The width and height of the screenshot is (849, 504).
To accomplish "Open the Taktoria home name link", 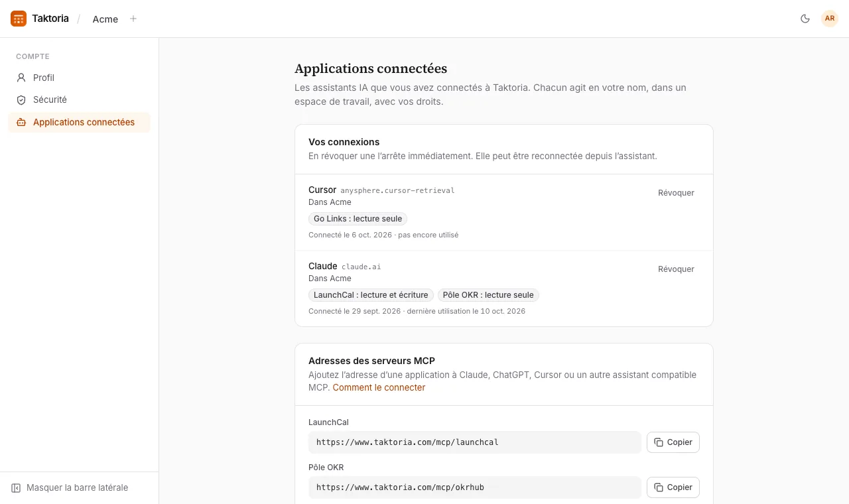I will pyautogui.click(x=50, y=19).
